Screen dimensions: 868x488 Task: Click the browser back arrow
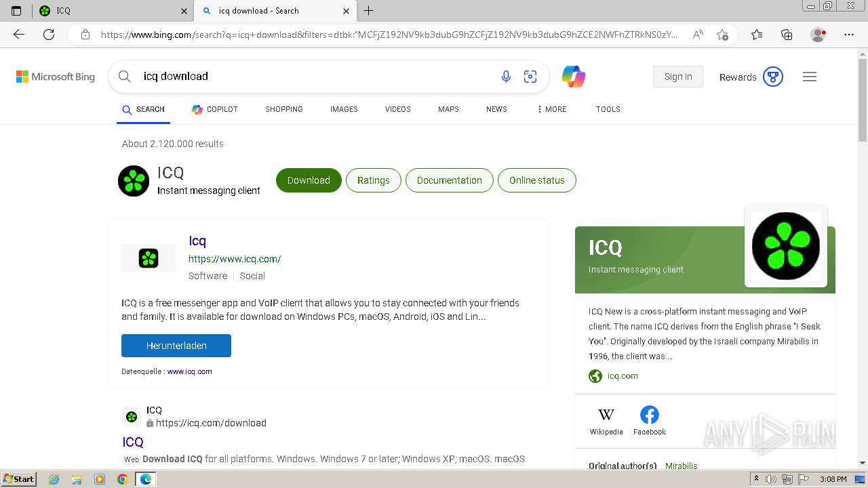click(18, 35)
